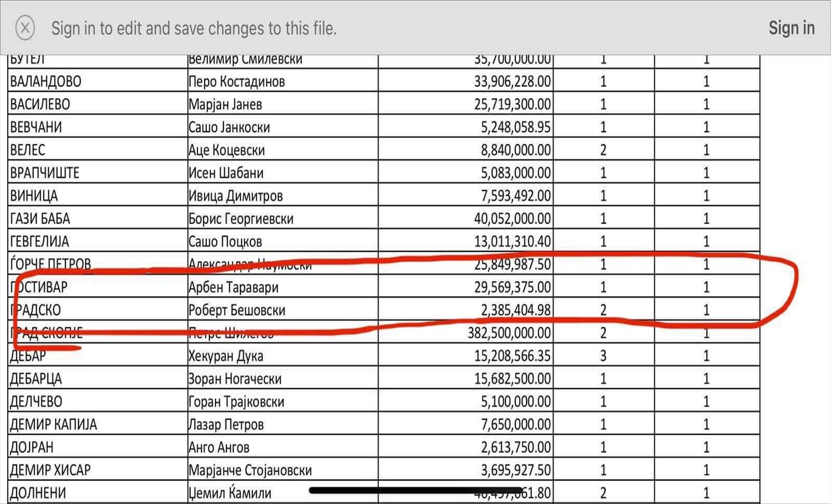Image resolution: width=831 pixels, height=504 pixels.
Task: Click the Зоран Ногачески cell
Action: tap(283, 378)
